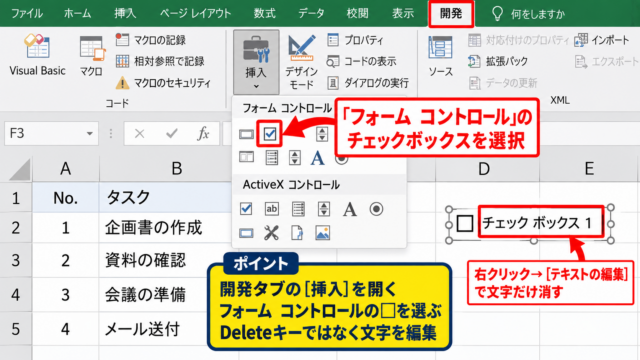Select the form control checkbox icon
The height and width of the screenshot is (360, 640).
tap(270, 133)
